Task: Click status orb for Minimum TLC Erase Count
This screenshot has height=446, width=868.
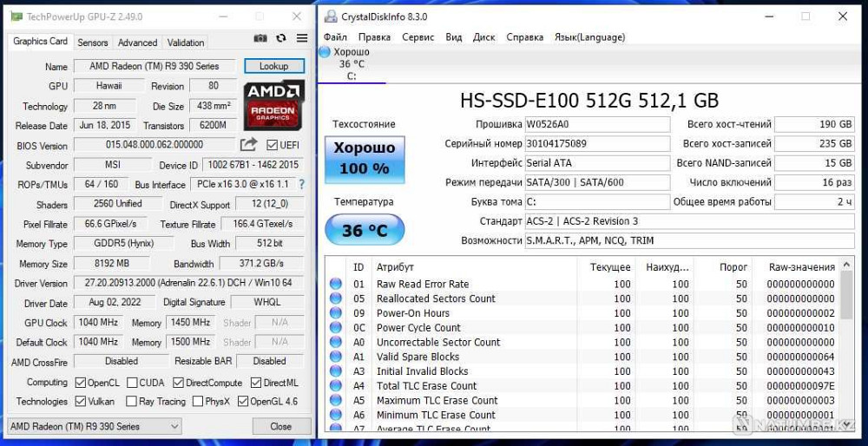Action: 336,415
